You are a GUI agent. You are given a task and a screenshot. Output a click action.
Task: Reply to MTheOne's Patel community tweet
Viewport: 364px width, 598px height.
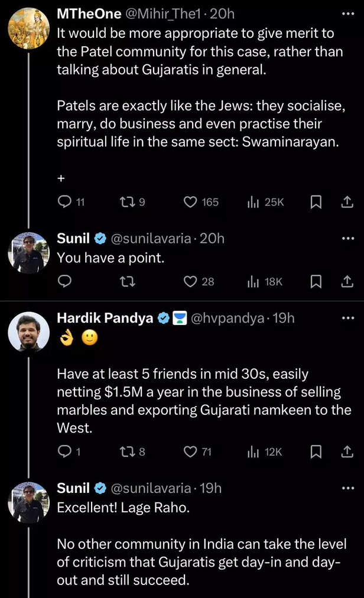pyautogui.click(x=64, y=202)
